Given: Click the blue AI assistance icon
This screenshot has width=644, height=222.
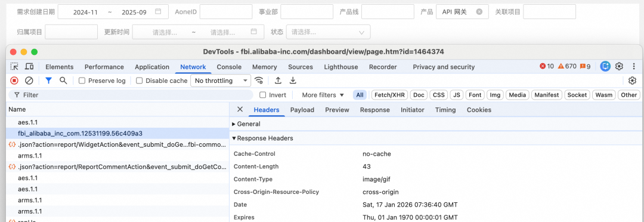Looking at the screenshot, I should click(605, 66).
